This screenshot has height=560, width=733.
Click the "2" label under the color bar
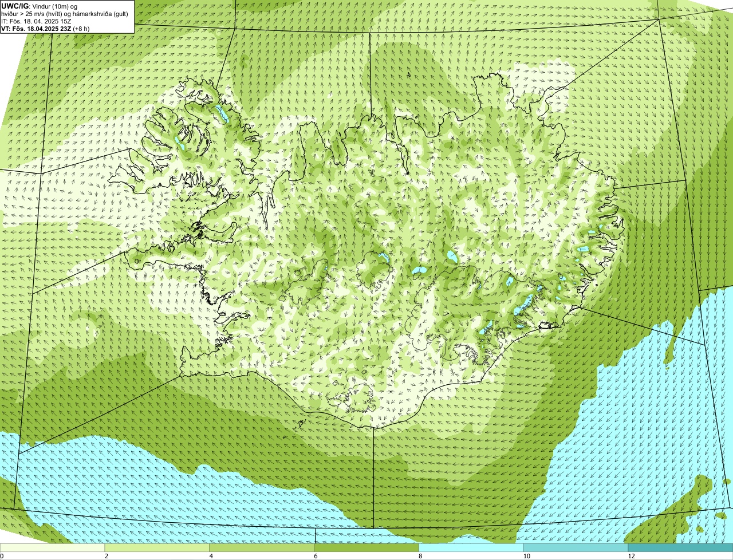click(x=107, y=556)
